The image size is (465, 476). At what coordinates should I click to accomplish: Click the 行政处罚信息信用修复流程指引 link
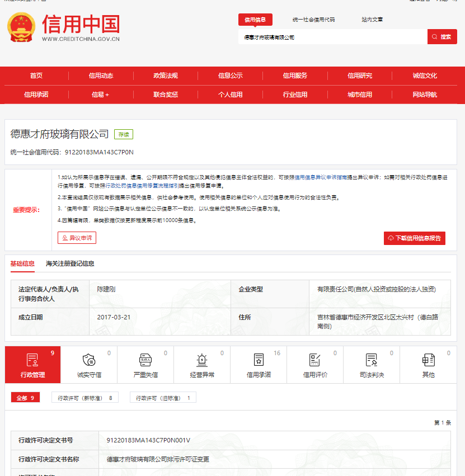click(142, 186)
